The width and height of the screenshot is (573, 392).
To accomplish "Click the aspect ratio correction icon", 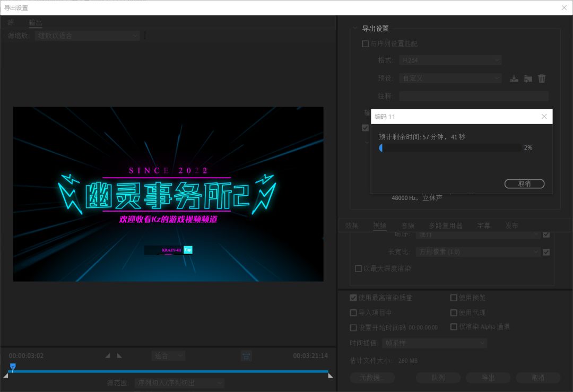I will pyautogui.click(x=246, y=356).
